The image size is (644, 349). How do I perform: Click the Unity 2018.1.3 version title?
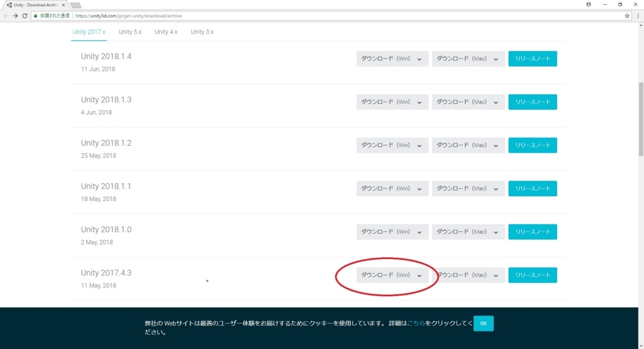(106, 100)
